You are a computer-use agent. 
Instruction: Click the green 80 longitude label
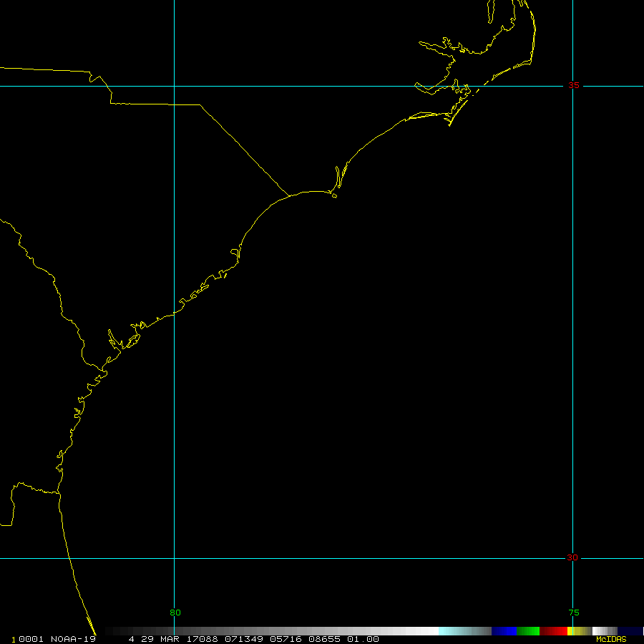click(x=175, y=613)
